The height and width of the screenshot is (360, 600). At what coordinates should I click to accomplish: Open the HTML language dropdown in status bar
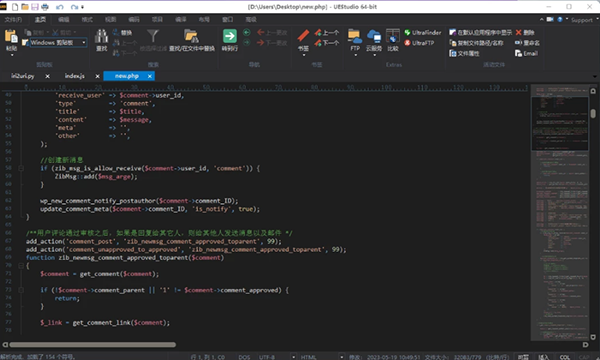(x=341, y=357)
